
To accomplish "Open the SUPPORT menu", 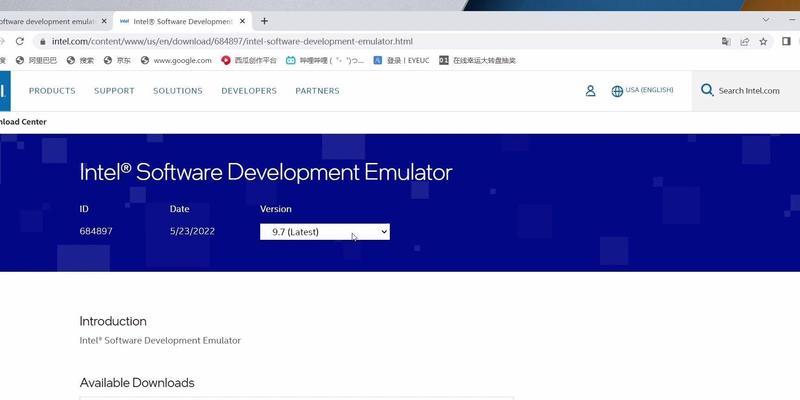I will [x=114, y=91].
